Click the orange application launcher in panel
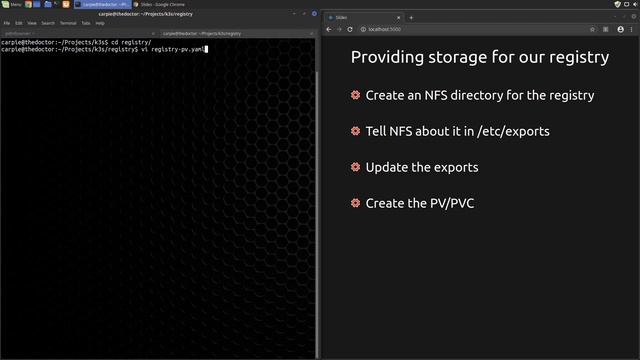This screenshot has width=640, height=360. (x=66, y=4)
